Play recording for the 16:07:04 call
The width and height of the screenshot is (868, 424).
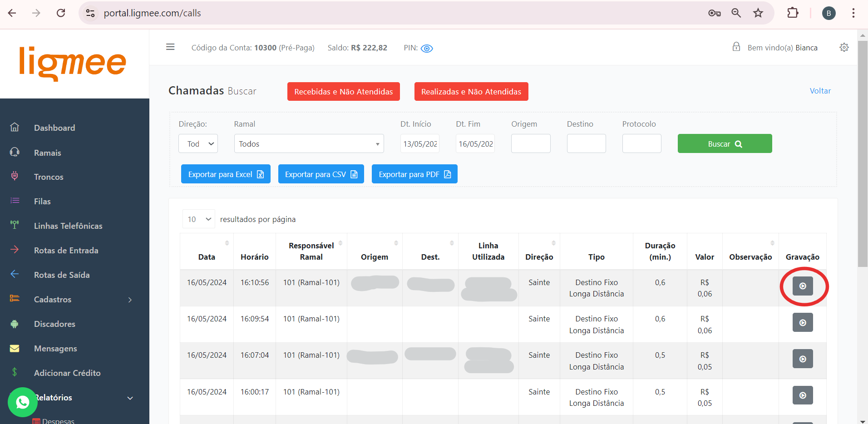[x=802, y=359]
